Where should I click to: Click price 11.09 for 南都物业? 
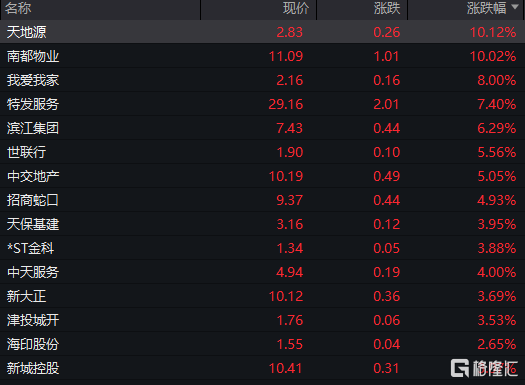click(286, 56)
